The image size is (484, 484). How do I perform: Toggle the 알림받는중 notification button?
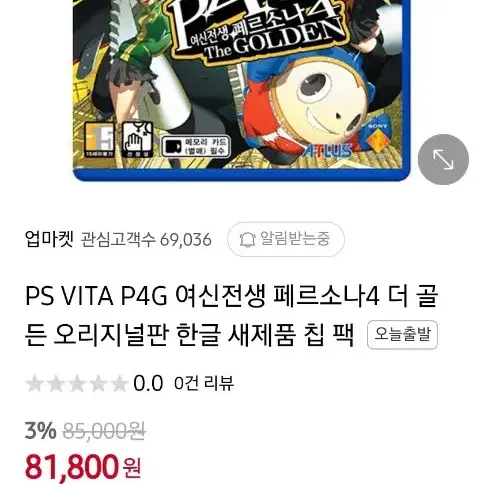coord(286,239)
